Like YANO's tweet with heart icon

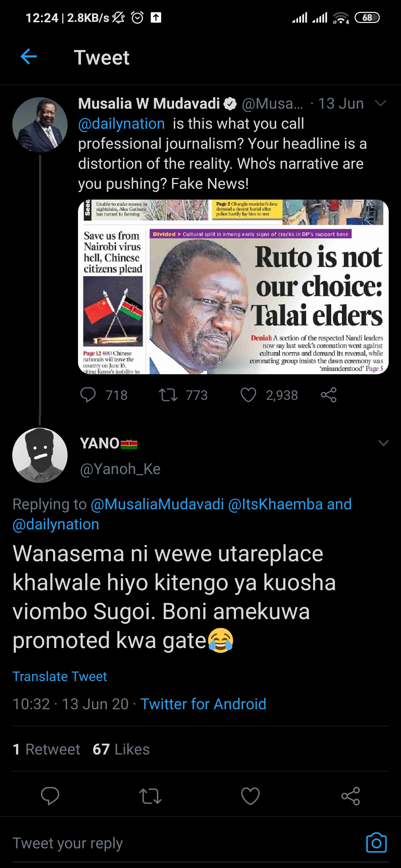250,796
